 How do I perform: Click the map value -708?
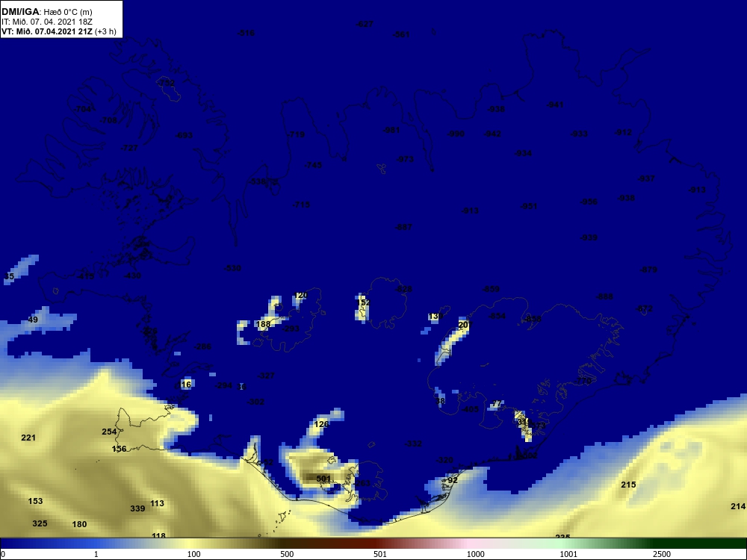(108, 120)
